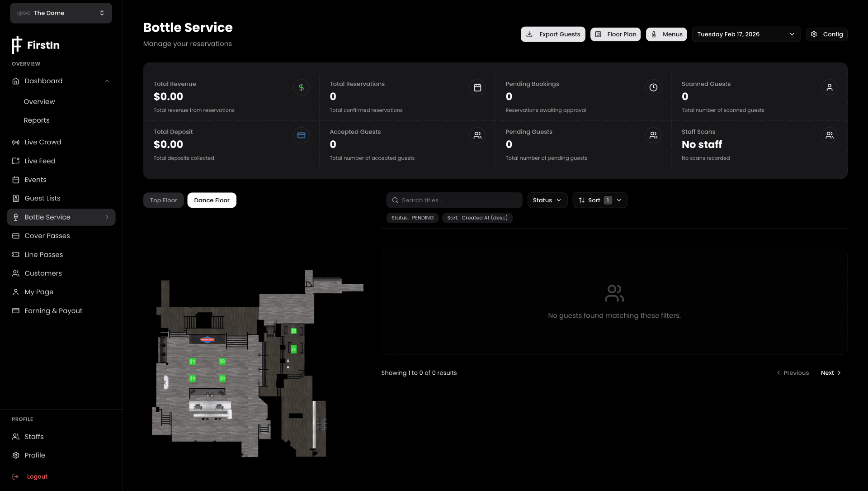The width and height of the screenshot is (868, 491).
Task: Select the Earning & Payout wallet icon
Action: coord(16,311)
